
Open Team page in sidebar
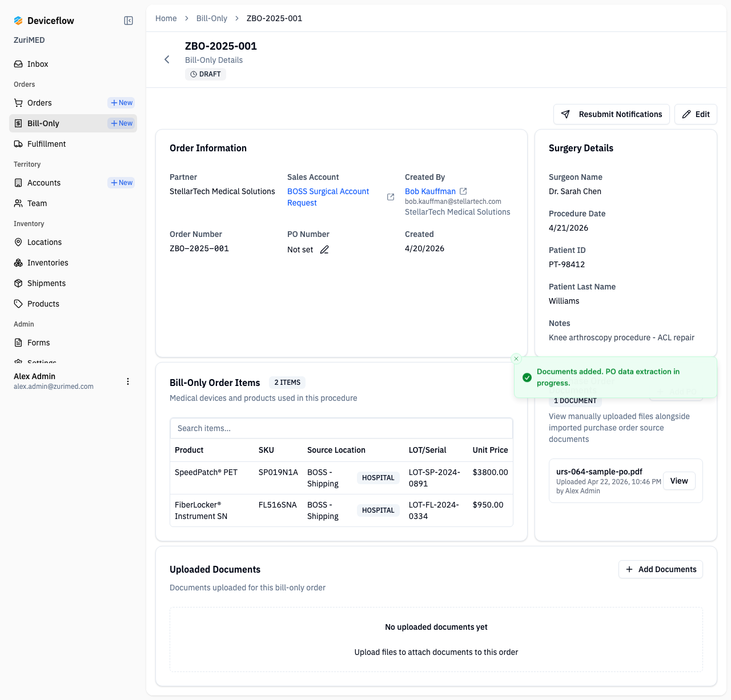click(x=73, y=203)
